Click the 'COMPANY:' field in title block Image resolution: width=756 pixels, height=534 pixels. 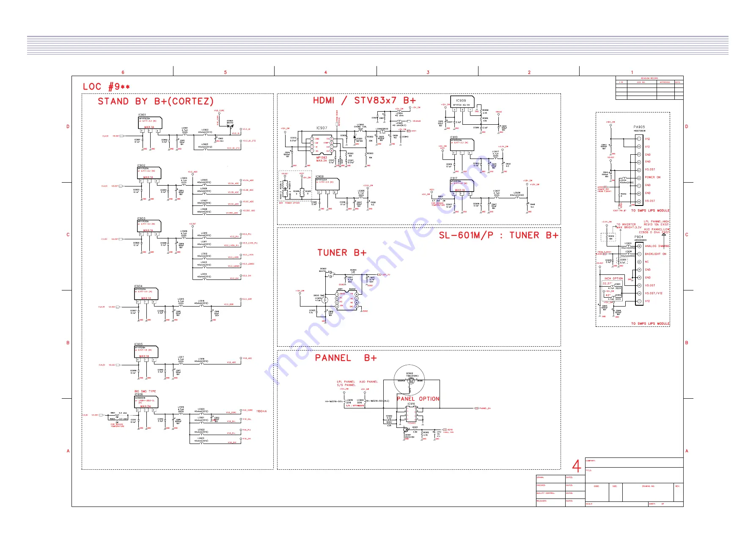[x=634, y=462]
